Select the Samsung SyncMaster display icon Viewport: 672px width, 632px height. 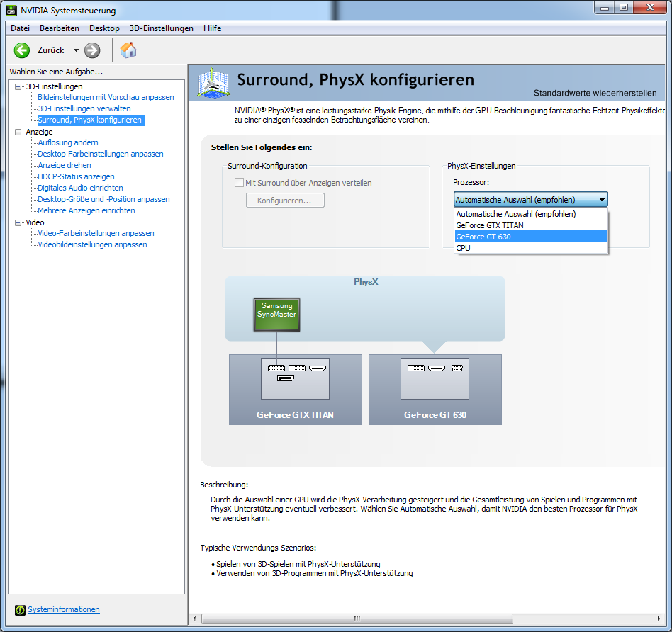(x=276, y=315)
